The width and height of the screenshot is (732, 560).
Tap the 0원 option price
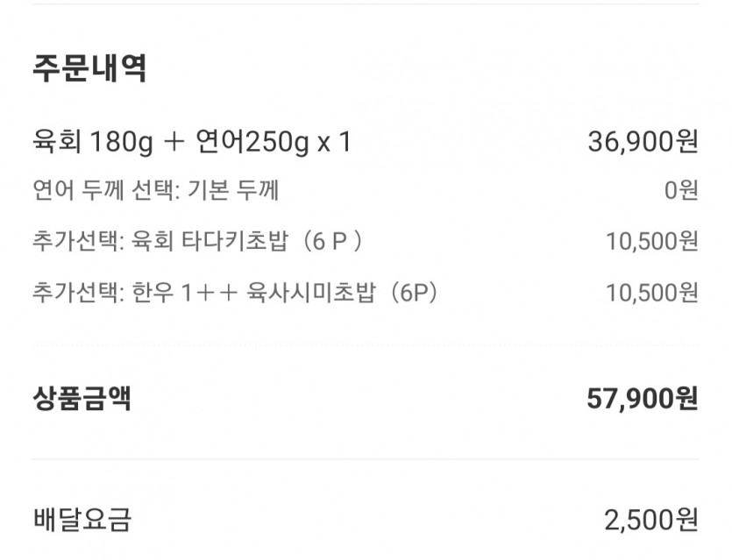tap(681, 190)
